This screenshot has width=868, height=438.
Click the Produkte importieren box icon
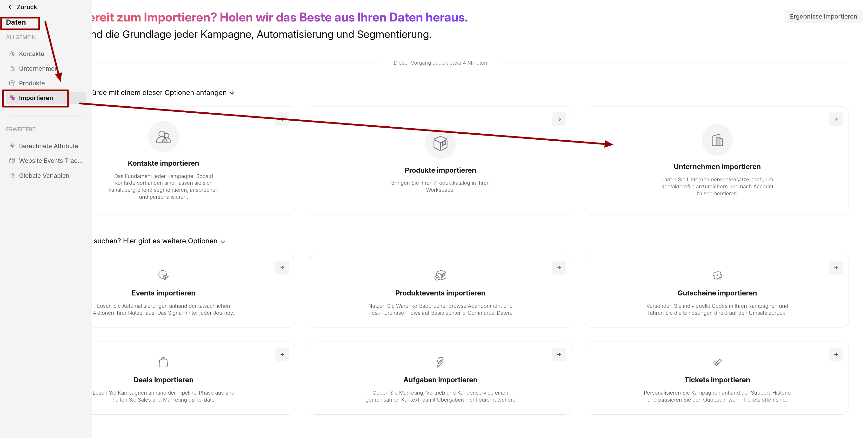point(440,143)
